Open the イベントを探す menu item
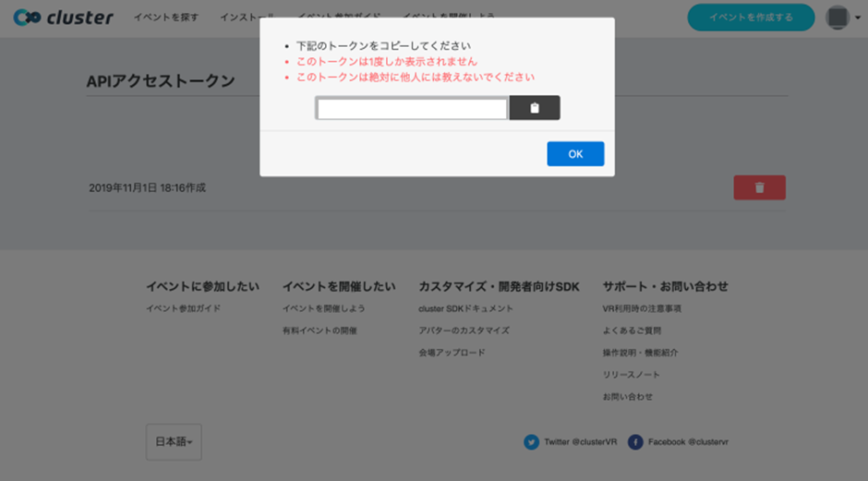The image size is (868, 481). [167, 18]
